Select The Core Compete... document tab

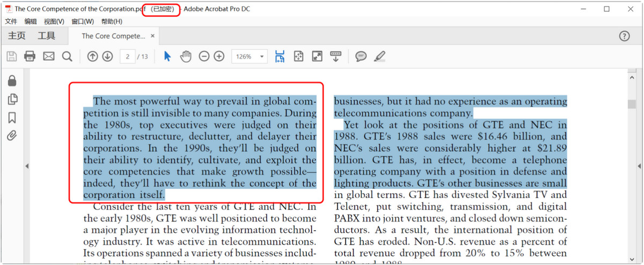[113, 36]
